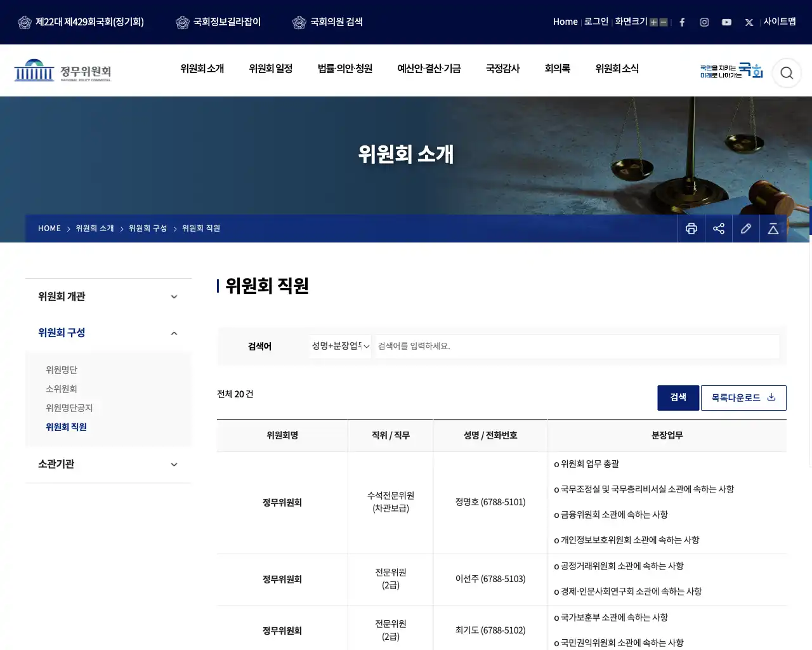This screenshot has height=650, width=812.
Task: Open the 위원회 소개 main menu
Action: point(202,69)
